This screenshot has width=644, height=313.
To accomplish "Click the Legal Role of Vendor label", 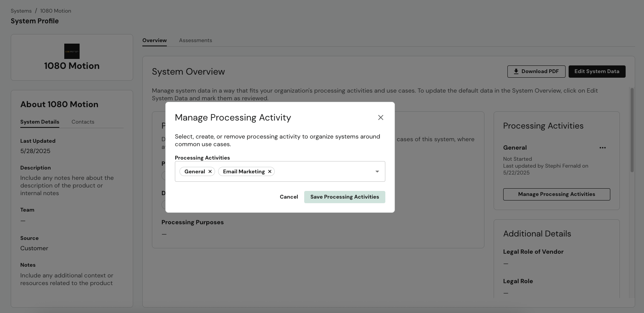I will 533,252.
